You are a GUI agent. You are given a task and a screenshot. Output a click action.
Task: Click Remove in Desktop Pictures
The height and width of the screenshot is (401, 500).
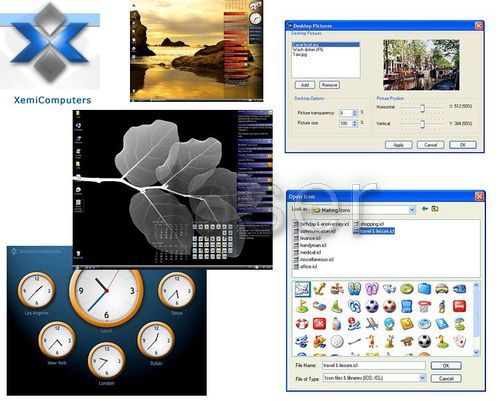coord(329,85)
